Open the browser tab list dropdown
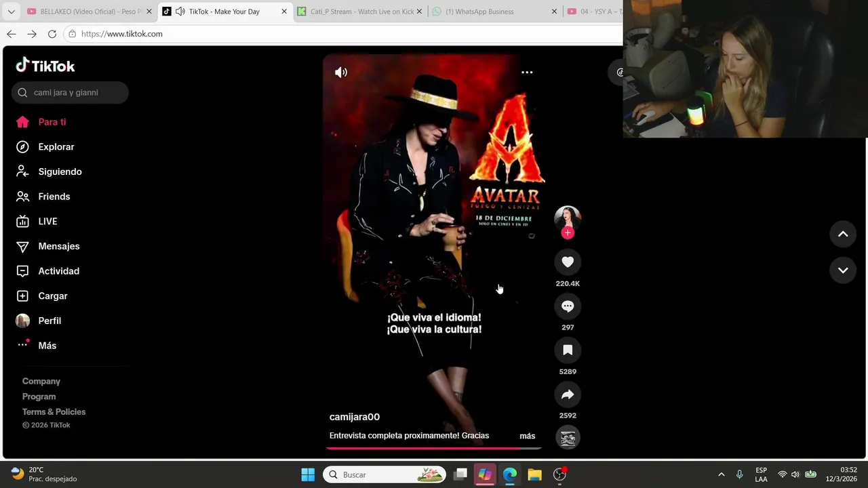This screenshot has height=488, width=868. pos(11,12)
